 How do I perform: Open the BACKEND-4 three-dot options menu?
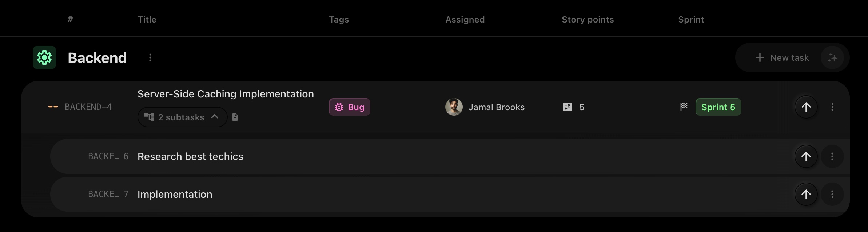[832, 107]
